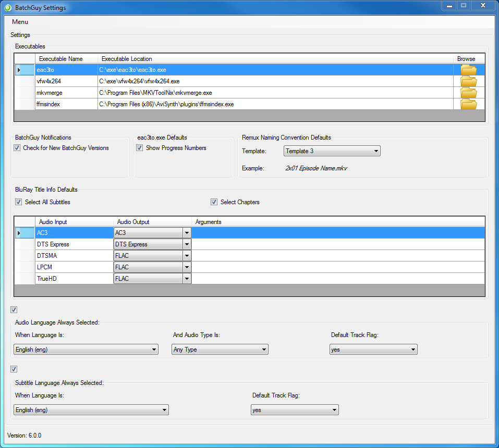
Task: Click the Audio Input column header
Action: (x=74, y=222)
